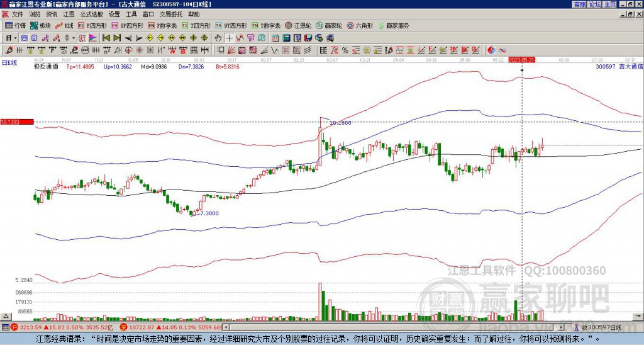Open the T四方形 tool
Screen dimensions: 644x345
[196, 25]
